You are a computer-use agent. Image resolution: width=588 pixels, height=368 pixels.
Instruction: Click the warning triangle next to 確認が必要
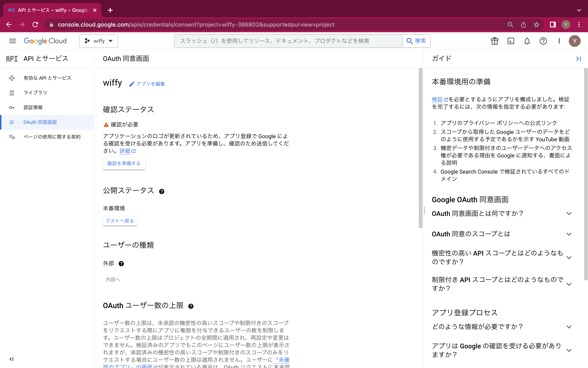coord(106,125)
